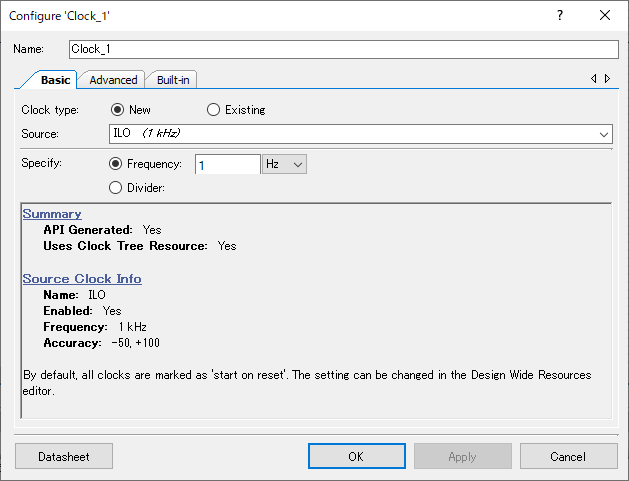Cancel the clock configuration

click(568, 456)
